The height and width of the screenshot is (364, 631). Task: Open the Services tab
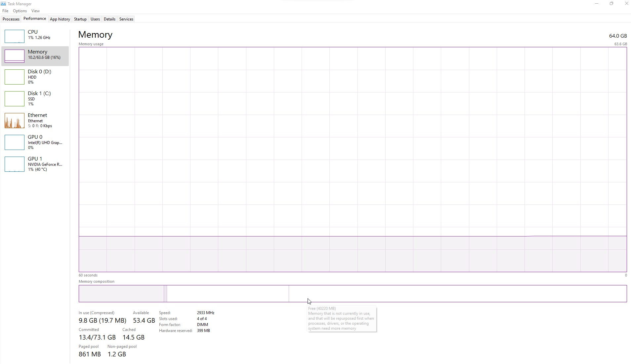(x=126, y=19)
